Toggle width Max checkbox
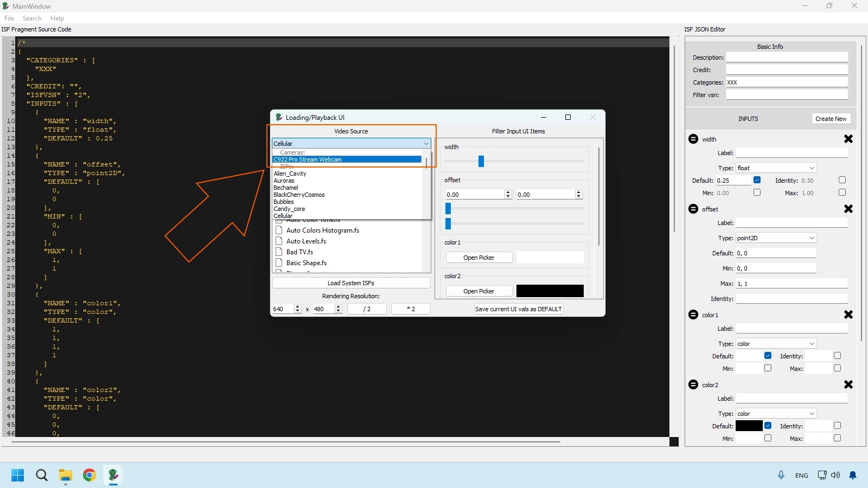The image size is (868, 488). coord(842,192)
